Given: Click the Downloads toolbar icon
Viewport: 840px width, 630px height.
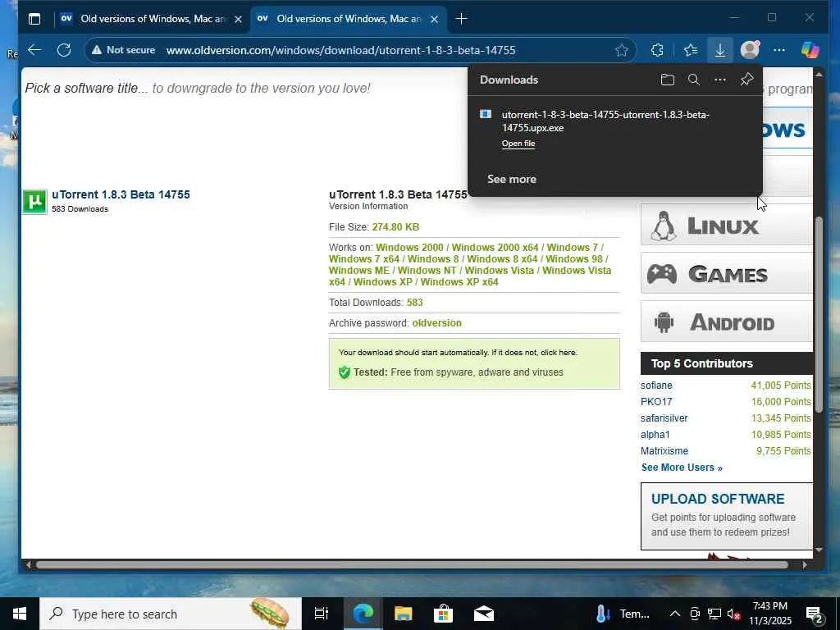Looking at the screenshot, I should pyautogui.click(x=720, y=50).
